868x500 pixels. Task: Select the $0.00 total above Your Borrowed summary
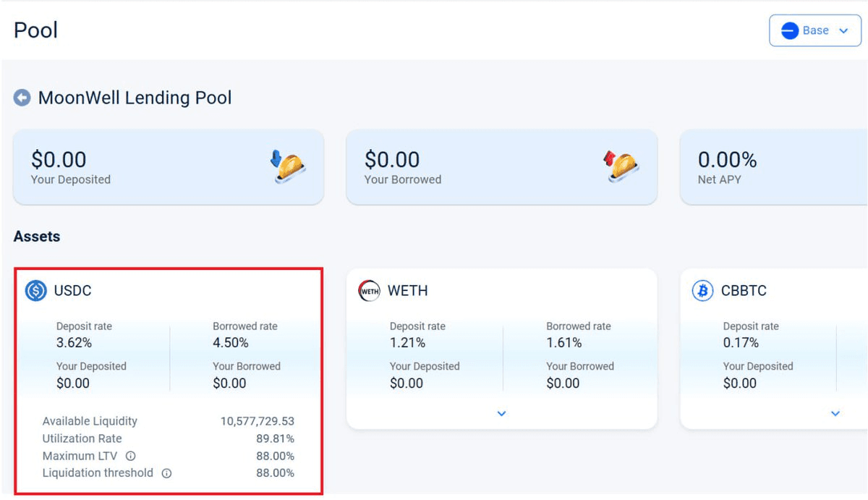tap(392, 159)
